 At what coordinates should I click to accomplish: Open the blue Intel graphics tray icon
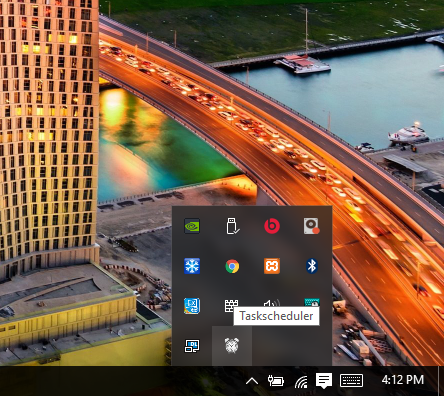[x=192, y=306]
